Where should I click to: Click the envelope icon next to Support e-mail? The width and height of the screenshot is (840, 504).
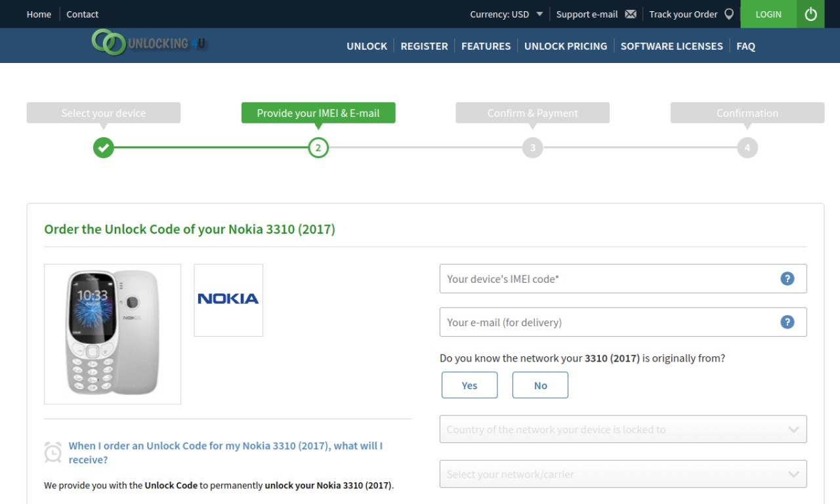point(631,14)
